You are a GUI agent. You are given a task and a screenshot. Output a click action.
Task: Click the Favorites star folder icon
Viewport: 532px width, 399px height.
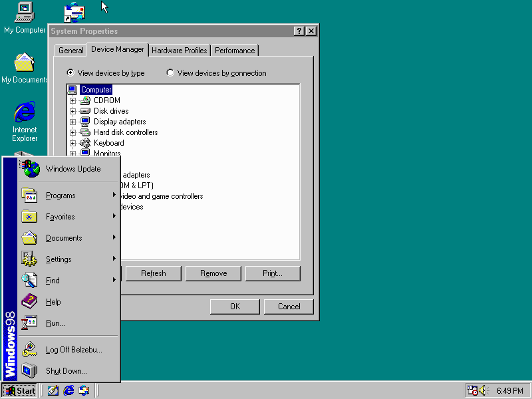[29, 217]
